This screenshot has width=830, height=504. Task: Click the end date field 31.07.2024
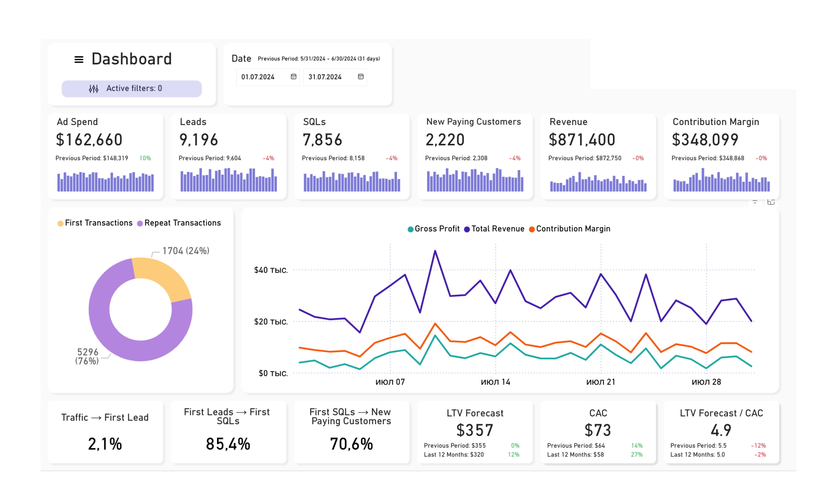(335, 77)
